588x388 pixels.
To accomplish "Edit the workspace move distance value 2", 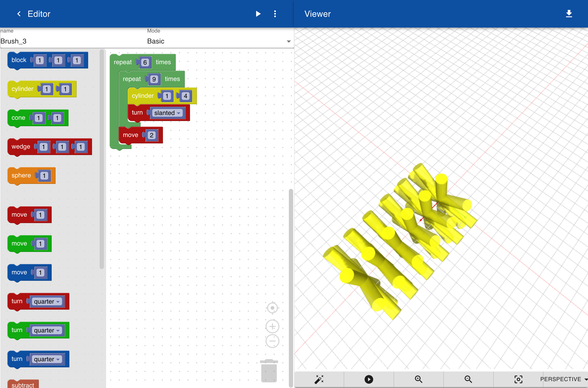I will pos(151,135).
